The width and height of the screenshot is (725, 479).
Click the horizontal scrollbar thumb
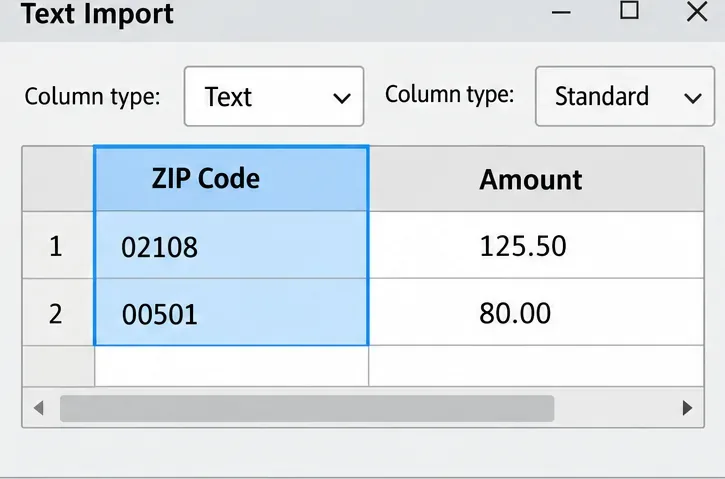[x=307, y=408]
